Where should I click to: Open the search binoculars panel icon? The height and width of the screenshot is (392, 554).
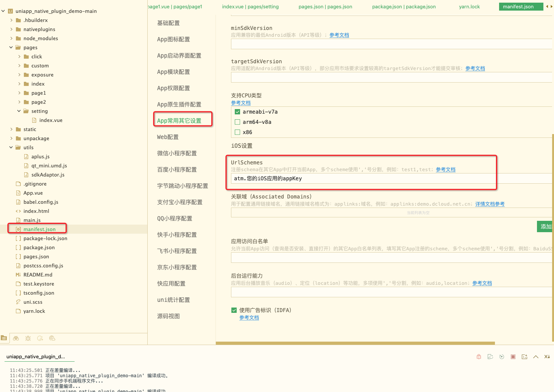pyautogui.click(x=16, y=338)
